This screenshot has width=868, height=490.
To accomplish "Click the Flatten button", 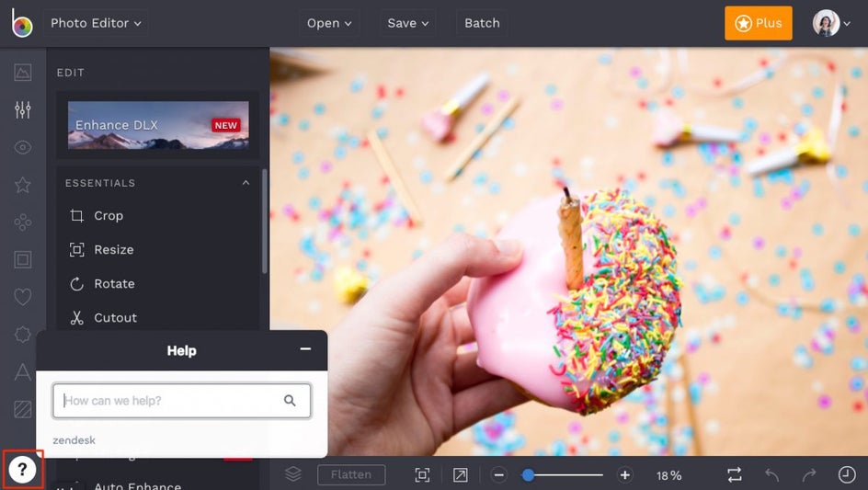I will pyautogui.click(x=351, y=474).
